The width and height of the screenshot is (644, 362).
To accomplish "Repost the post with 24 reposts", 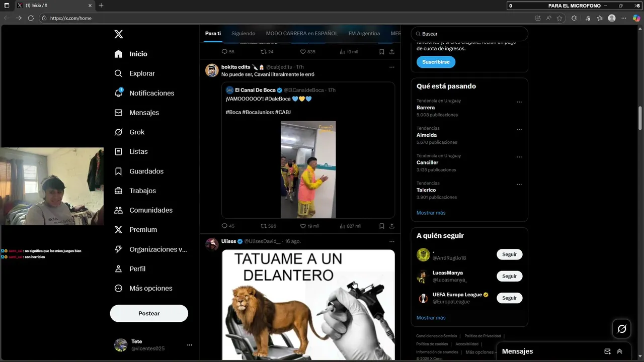I will click(x=267, y=52).
